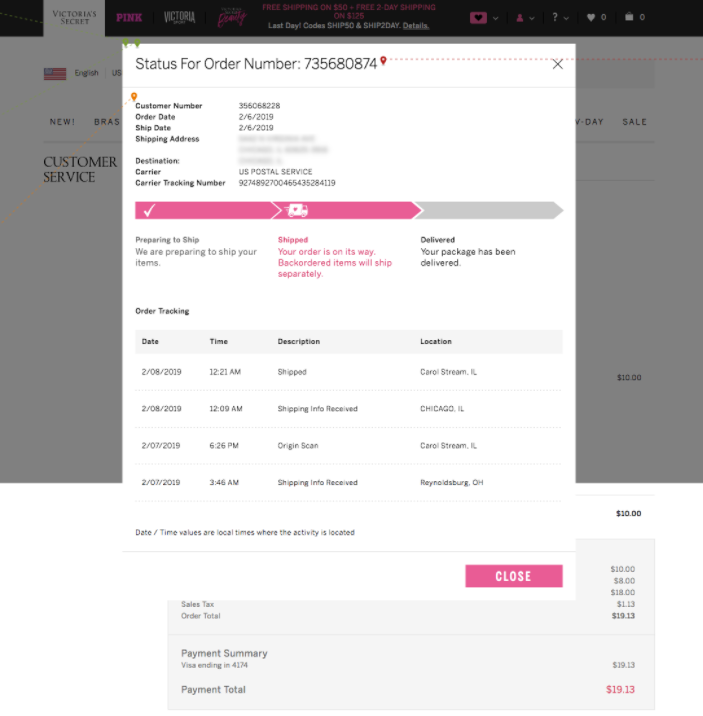Click the pink CLOSE button
The height and width of the screenshot is (716, 703).
[514, 576]
